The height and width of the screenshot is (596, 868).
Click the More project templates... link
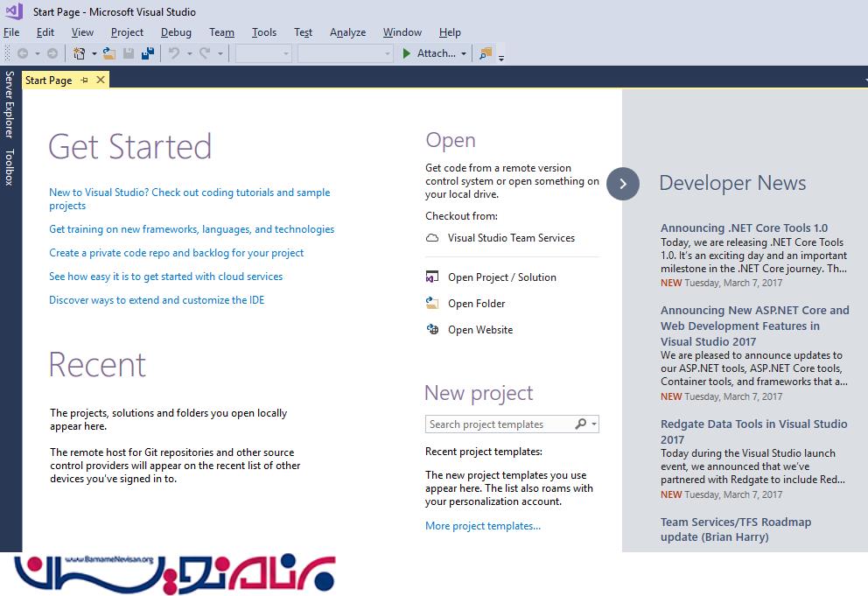(x=483, y=526)
